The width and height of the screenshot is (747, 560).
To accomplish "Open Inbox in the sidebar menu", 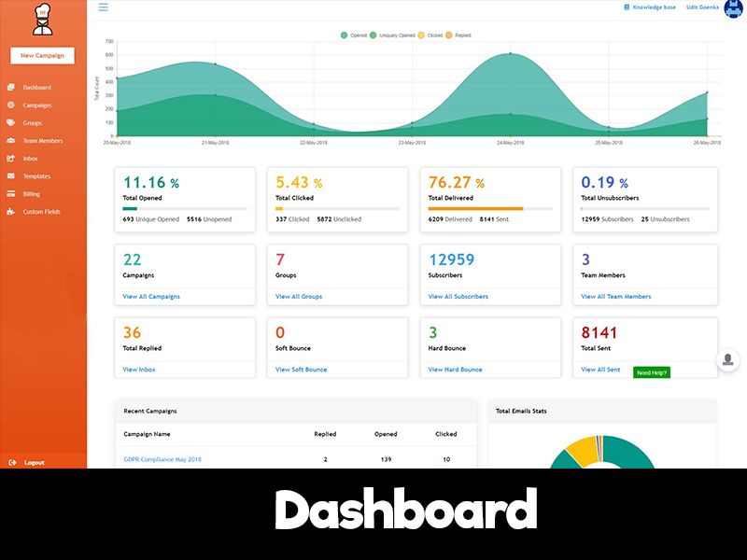I will pos(30,159).
